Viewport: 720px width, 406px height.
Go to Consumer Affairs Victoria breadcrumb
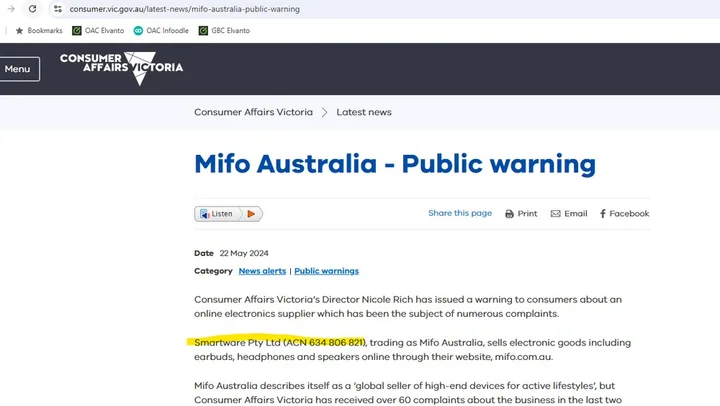pyautogui.click(x=253, y=112)
